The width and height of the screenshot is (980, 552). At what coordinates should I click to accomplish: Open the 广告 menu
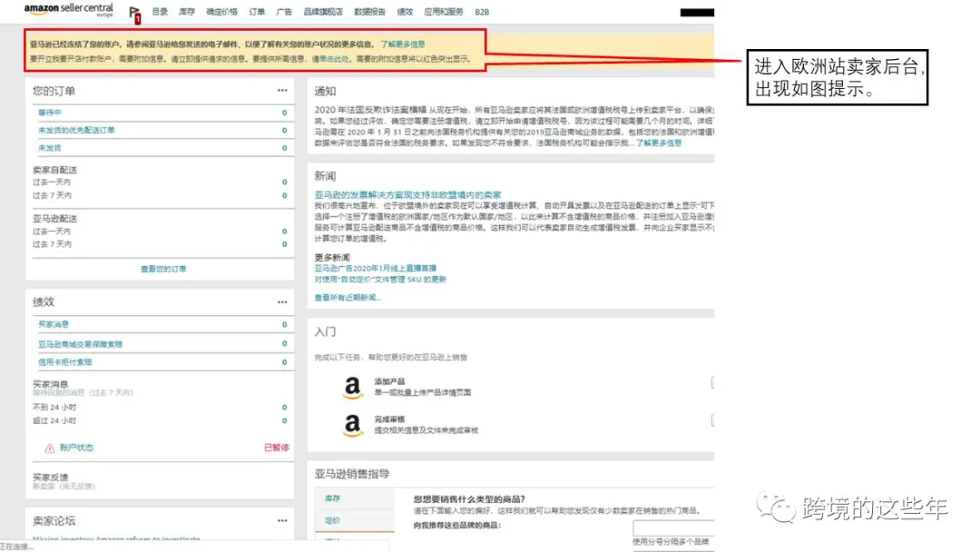[x=284, y=12]
